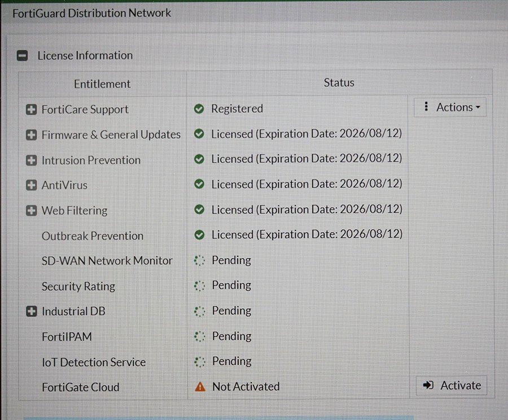
Task: Click the FortiGate Cloud warning triangle icon
Action: pos(199,387)
